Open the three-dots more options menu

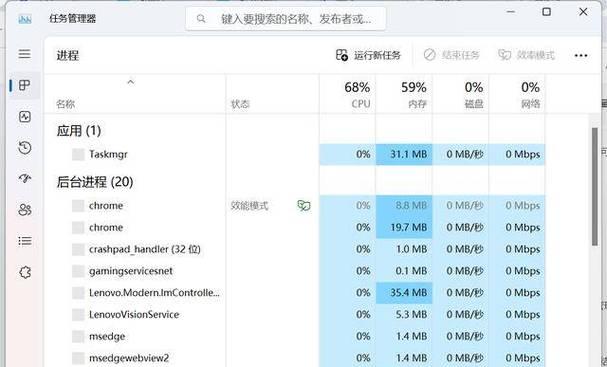tap(581, 56)
